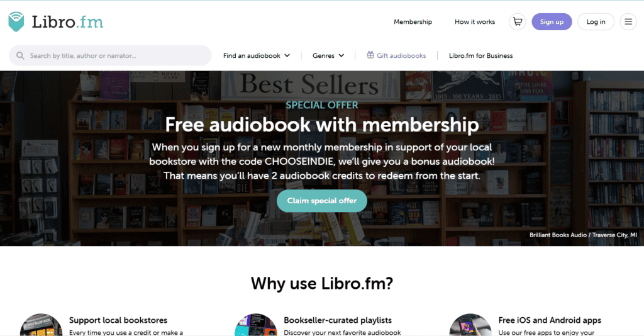Click the magnifying glass search icon
The height and width of the screenshot is (336, 644).
click(x=19, y=55)
